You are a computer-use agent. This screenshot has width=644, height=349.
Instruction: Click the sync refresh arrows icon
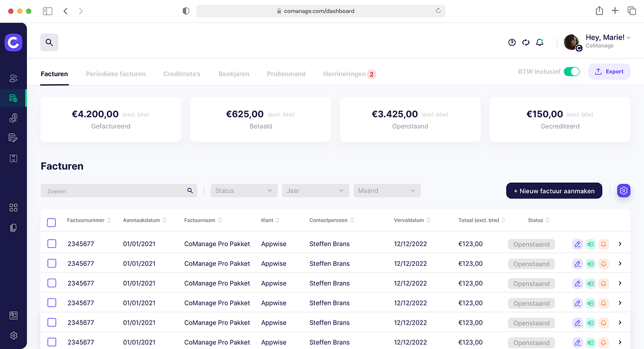point(525,42)
